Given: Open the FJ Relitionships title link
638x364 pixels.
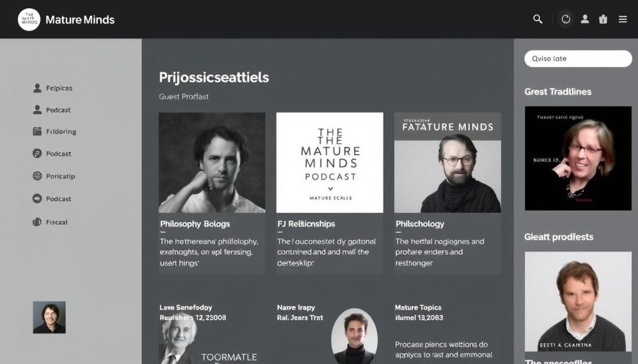Looking at the screenshot, I should (306, 224).
